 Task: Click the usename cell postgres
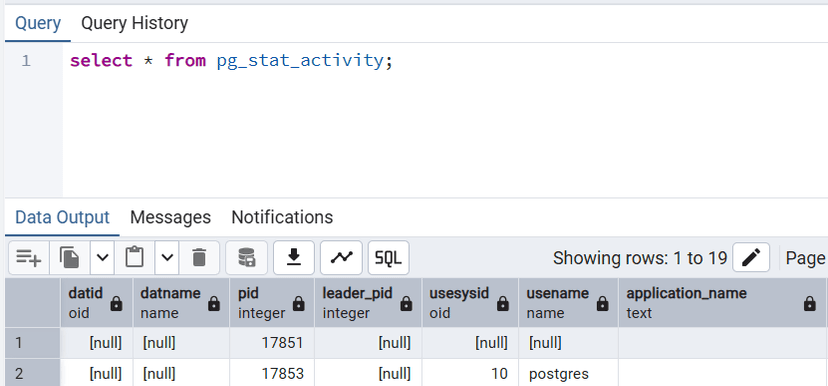click(568, 374)
